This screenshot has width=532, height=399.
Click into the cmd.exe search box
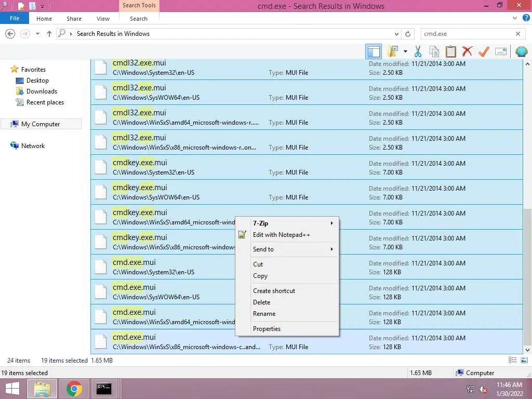tap(468, 34)
